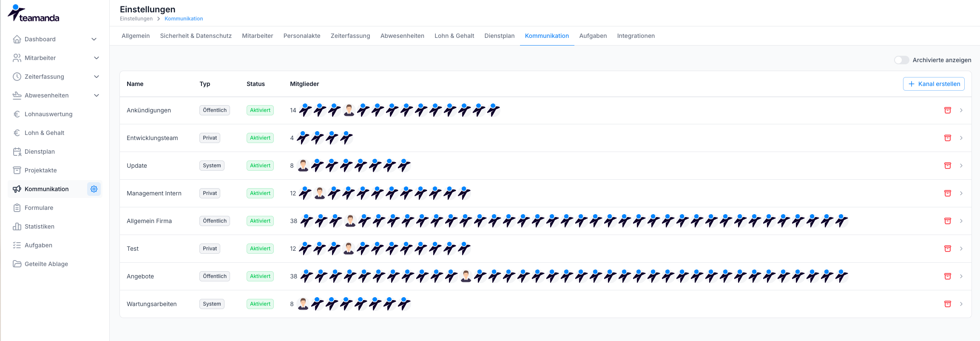Open Allgemein Firma row detail chevron

961,221
